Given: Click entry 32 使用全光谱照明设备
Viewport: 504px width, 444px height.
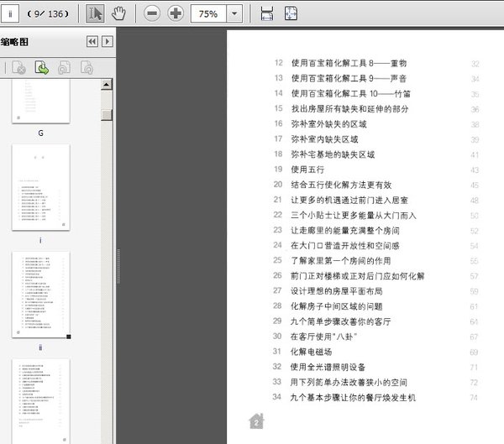Looking at the screenshot, I should [376, 367].
